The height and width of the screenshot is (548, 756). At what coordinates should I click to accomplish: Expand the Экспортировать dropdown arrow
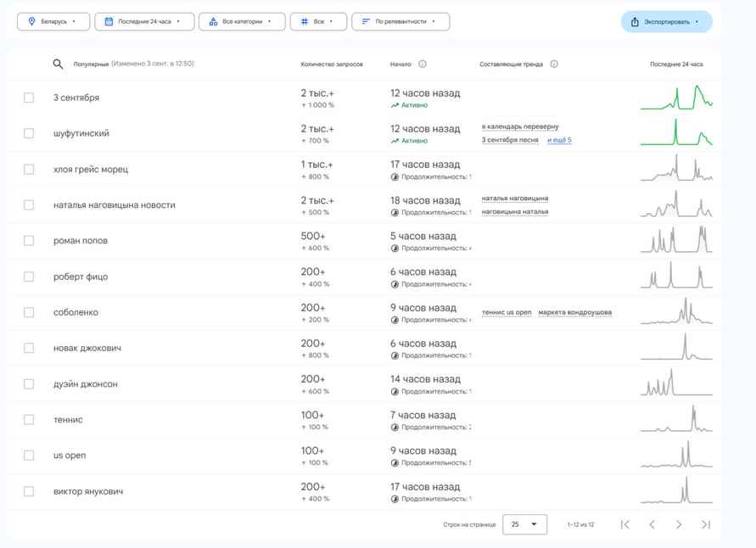pos(696,21)
